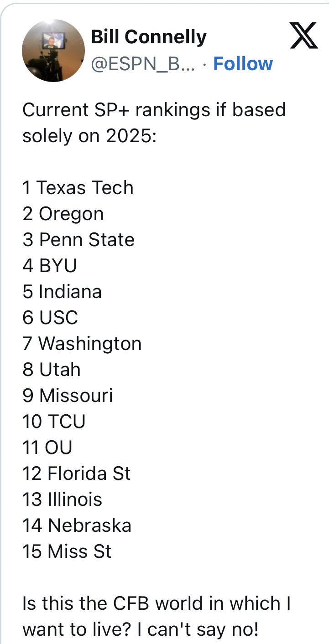Select the "12 Florida St" entry
Viewport: 329px width, 644px height.
click(x=77, y=474)
